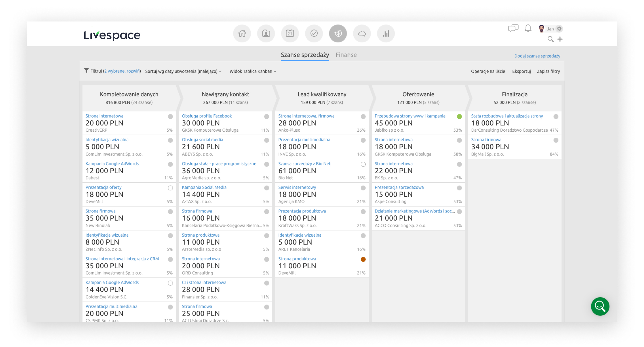The image size is (644, 347).
Task: Click the search magnifier icon
Action: coord(551,39)
